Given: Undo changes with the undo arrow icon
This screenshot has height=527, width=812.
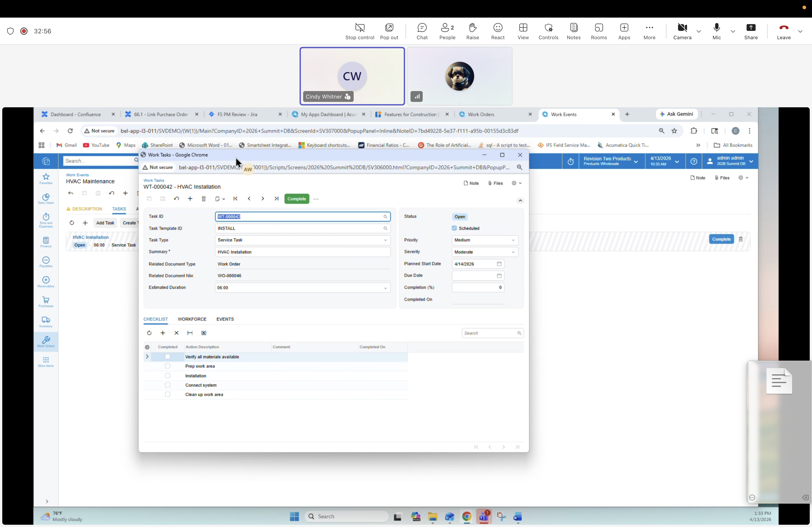Looking at the screenshot, I should [x=176, y=199].
